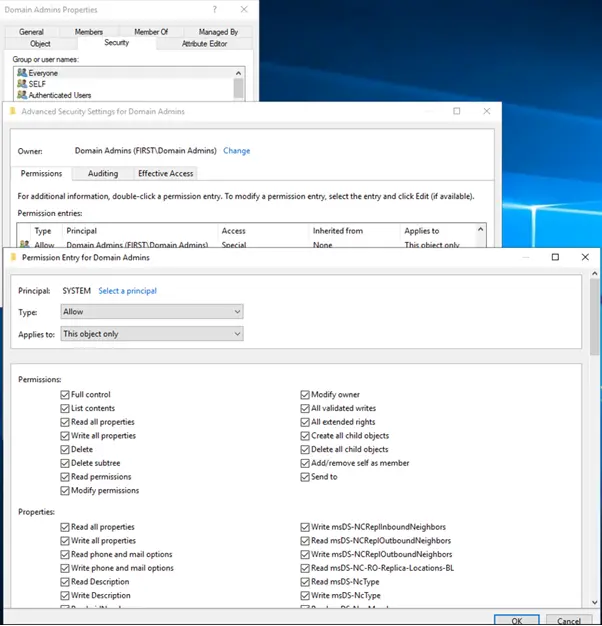Image resolution: width=602 pixels, height=626 pixels.
Task: Close the Permission Entry window
Action: coord(585,257)
